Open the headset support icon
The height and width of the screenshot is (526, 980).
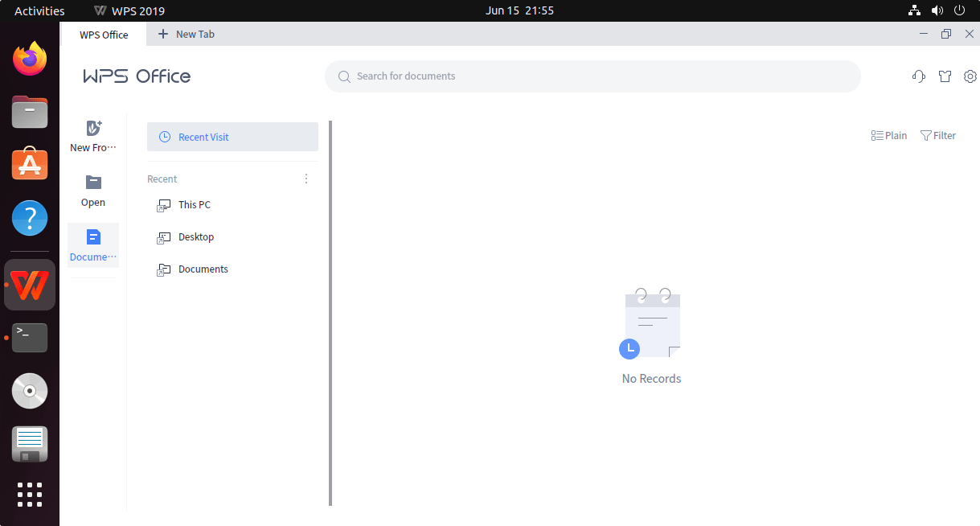coord(919,76)
